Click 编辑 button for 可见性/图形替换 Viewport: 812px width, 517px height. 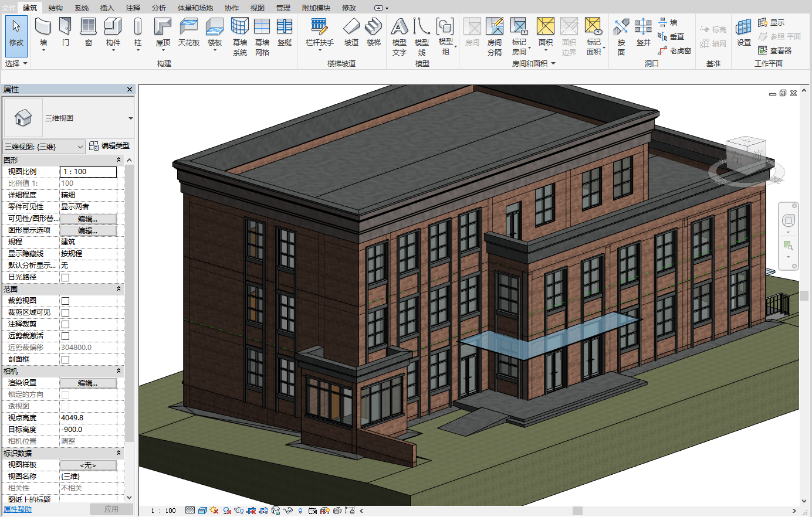click(x=88, y=219)
